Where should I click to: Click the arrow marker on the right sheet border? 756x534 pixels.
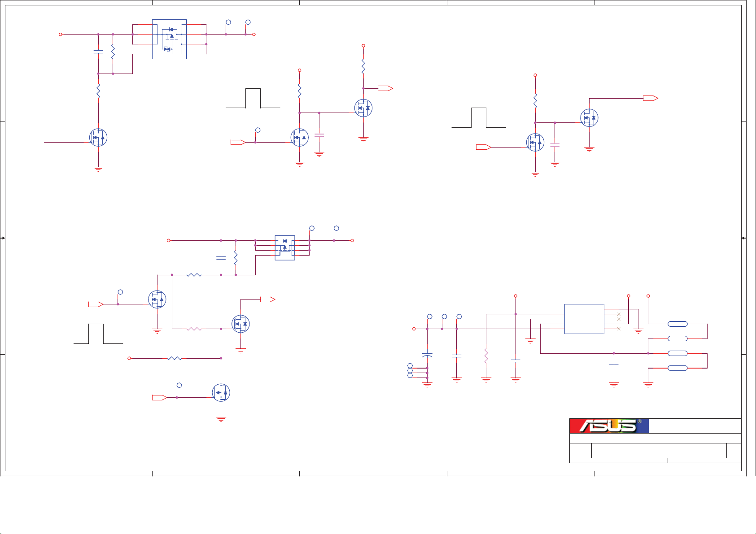744,238
